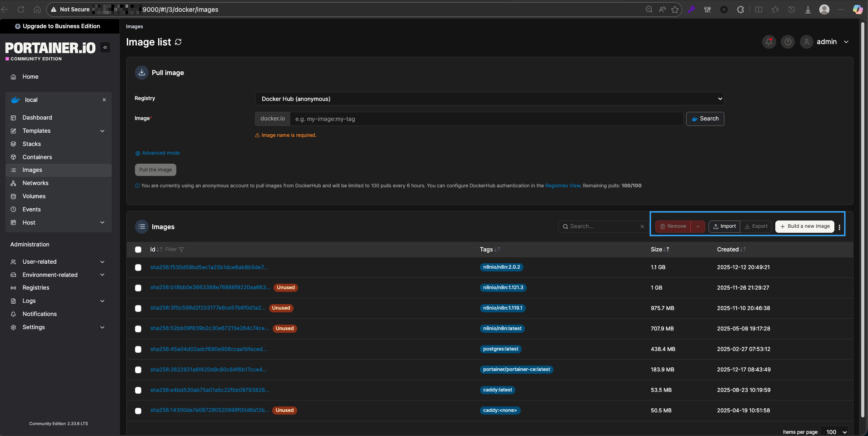Open the Registries View link
The image size is (868, 436).
562,186
